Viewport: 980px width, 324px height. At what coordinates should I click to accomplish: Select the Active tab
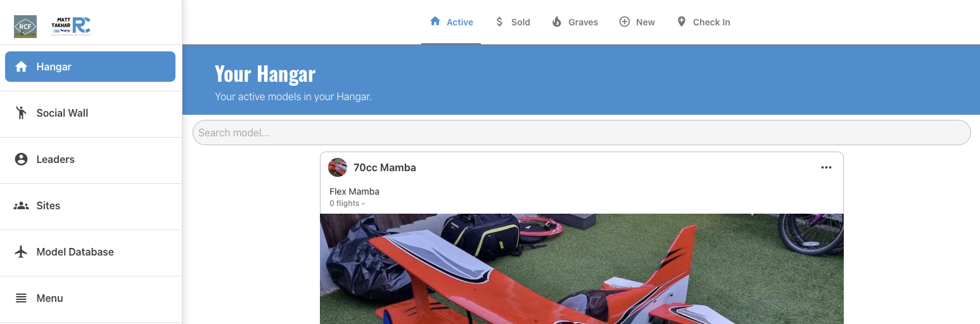tap(451, 22)
